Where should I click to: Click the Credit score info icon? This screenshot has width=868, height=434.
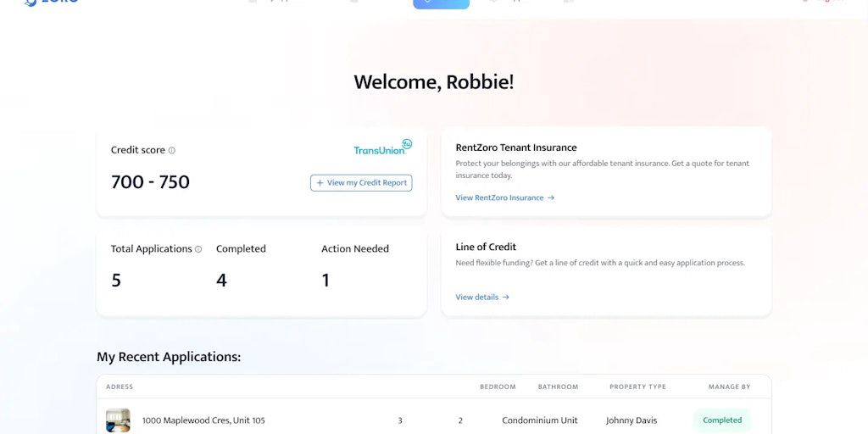(x=171, y=151)
